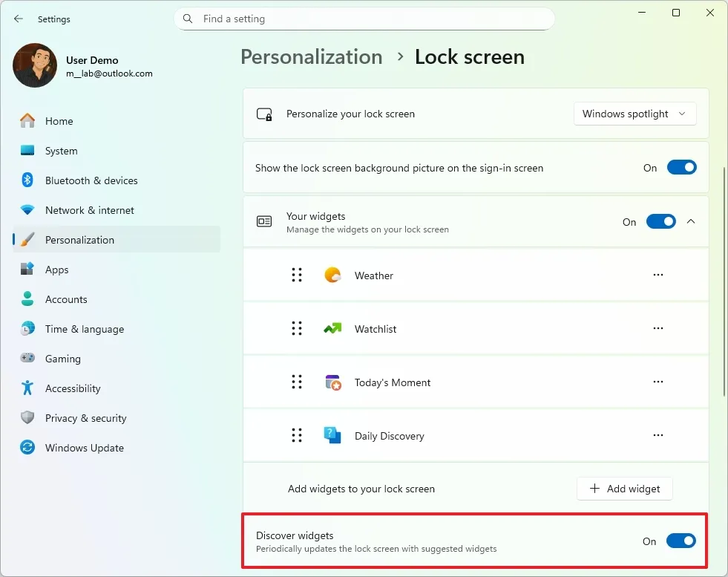
Task: Click the drag handle beside Weather
Action: (297, 276)
